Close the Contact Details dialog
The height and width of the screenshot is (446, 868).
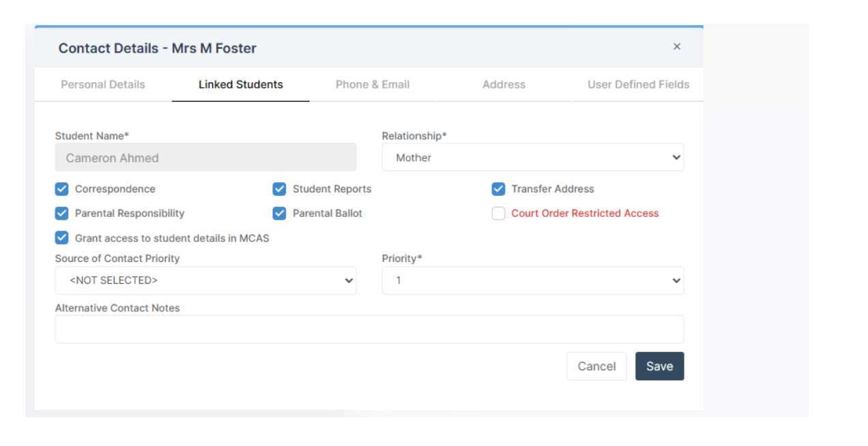pos(676,47)
